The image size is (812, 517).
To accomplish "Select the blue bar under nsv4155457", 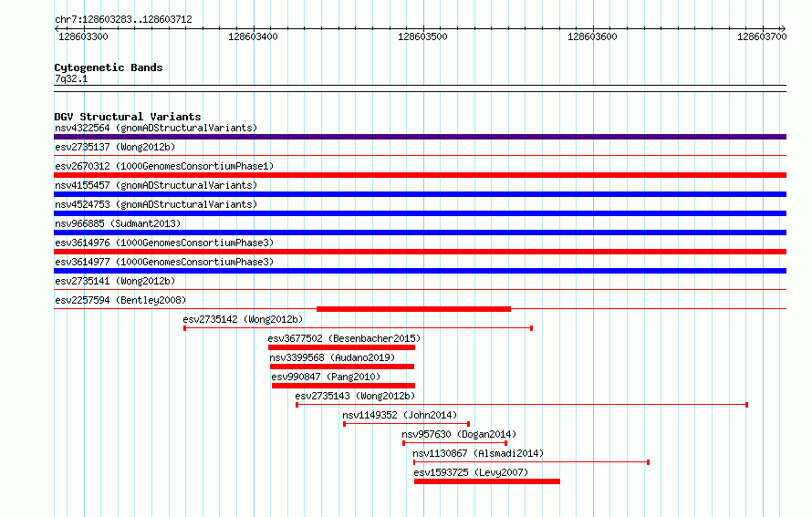I will tap(420, 194).
